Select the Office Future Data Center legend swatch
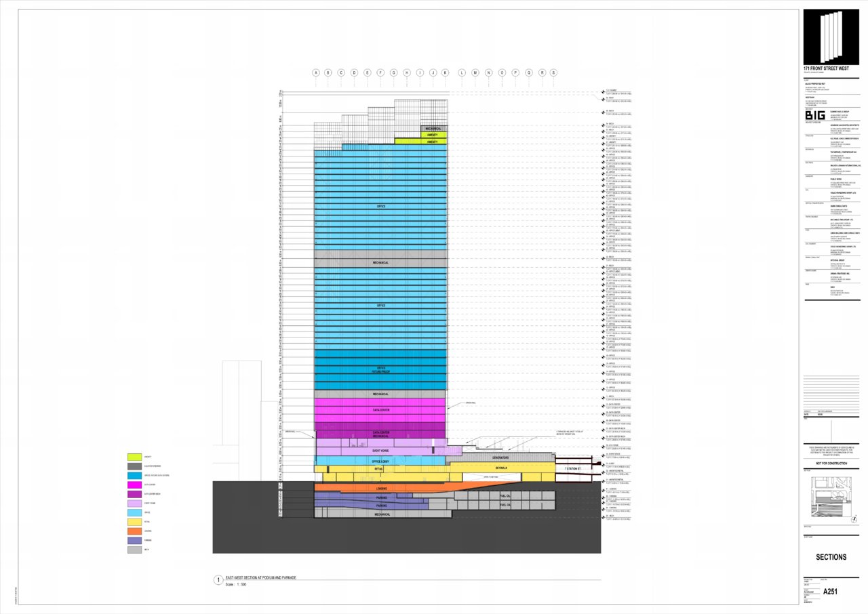Screen dimensions: 868x614 tap(134, 476)
